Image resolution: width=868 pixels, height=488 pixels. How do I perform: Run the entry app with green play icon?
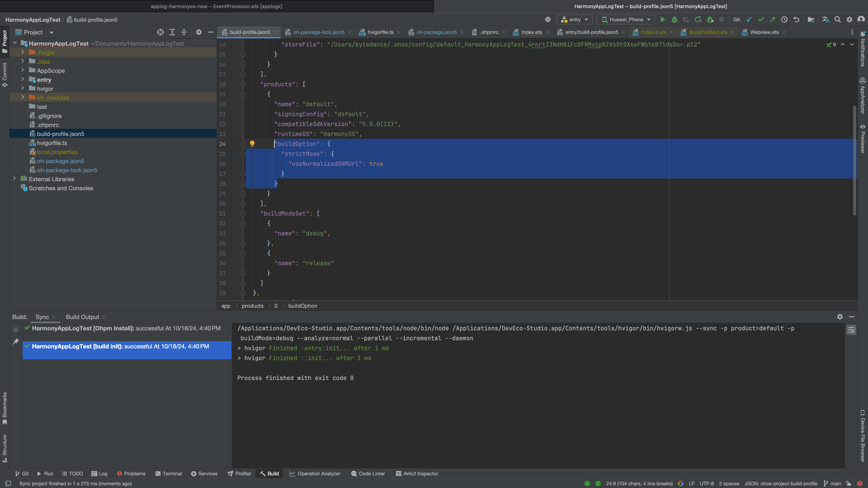click(x=663, y=19)
